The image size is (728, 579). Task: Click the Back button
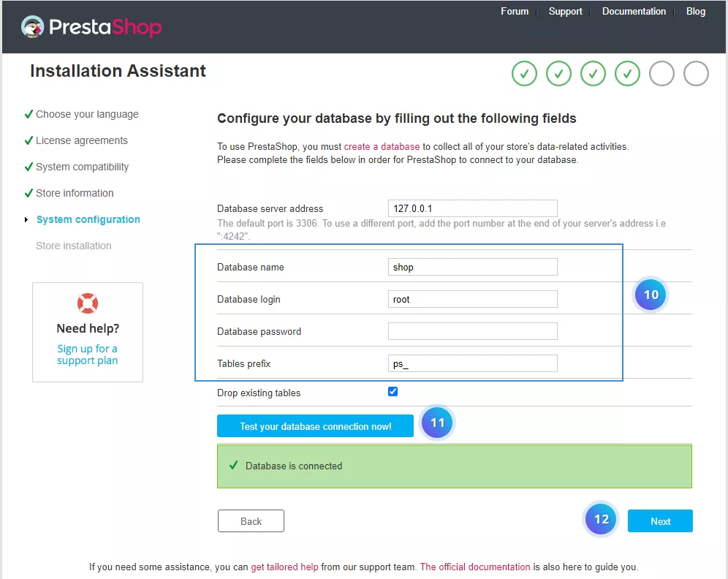[251, 521]
